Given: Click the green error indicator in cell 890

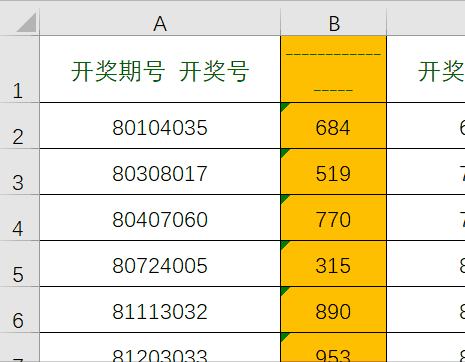Looking at the screenshot, I should click(284, 290).
